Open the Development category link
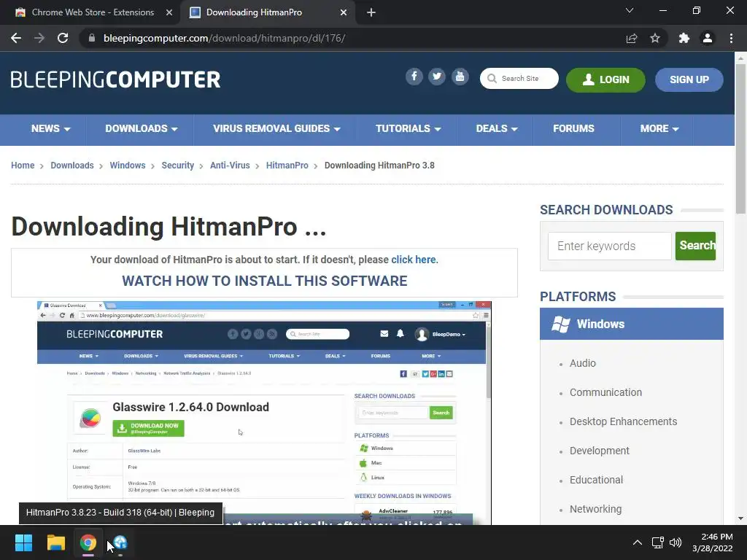This screenshot has height=560, width=747. [x=600, y=451]
